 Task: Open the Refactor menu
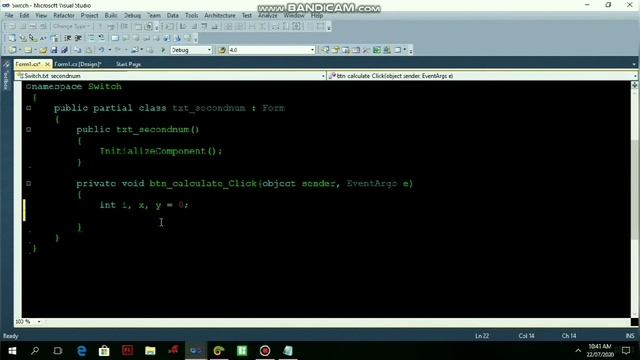(x=64, y=16)
